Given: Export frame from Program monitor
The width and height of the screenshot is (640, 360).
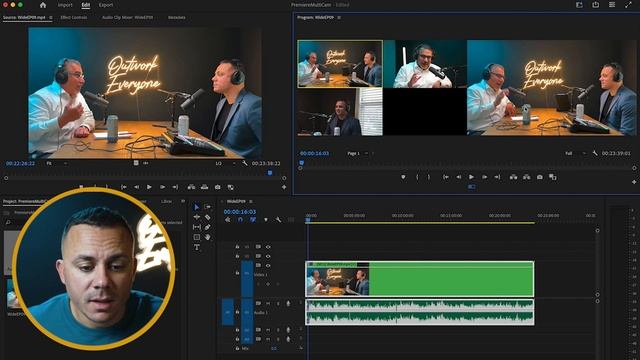Looking at the screenshot, I should tap(540, 177).
